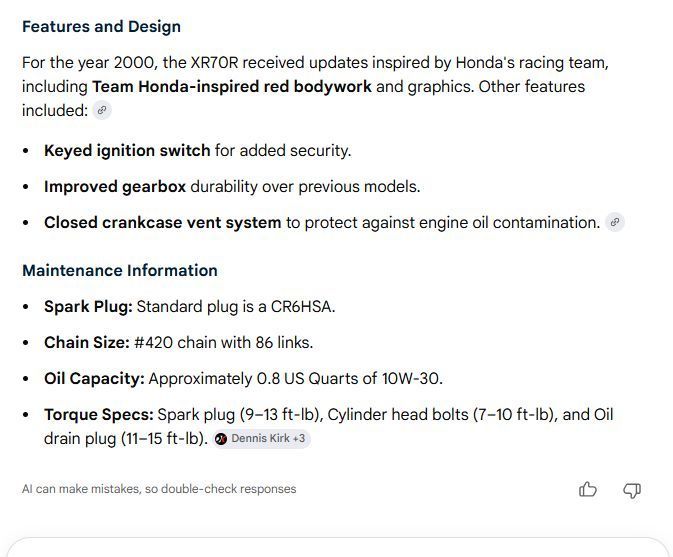
Task: Click the Dennis Kirk logo icon
Action: tap(221, 439)
